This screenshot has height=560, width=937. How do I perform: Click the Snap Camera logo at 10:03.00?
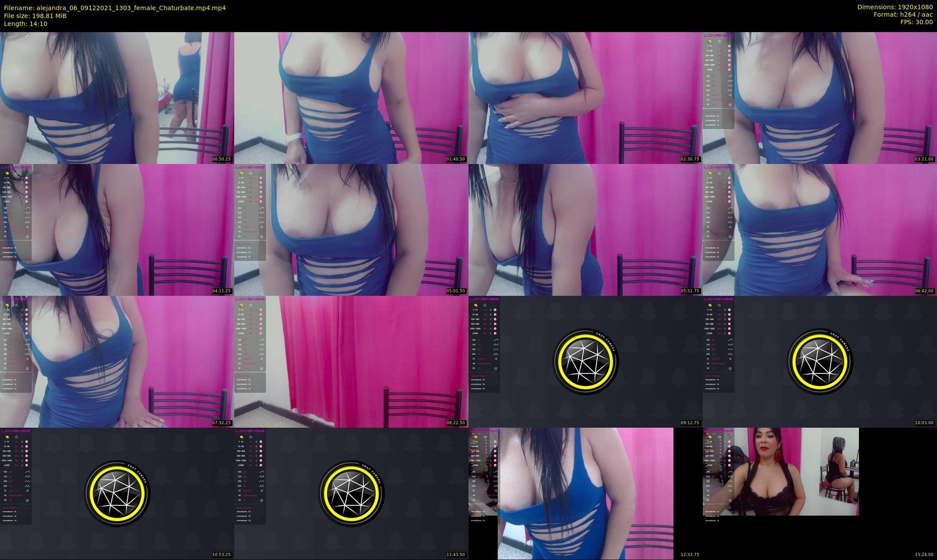coord(820,362)
